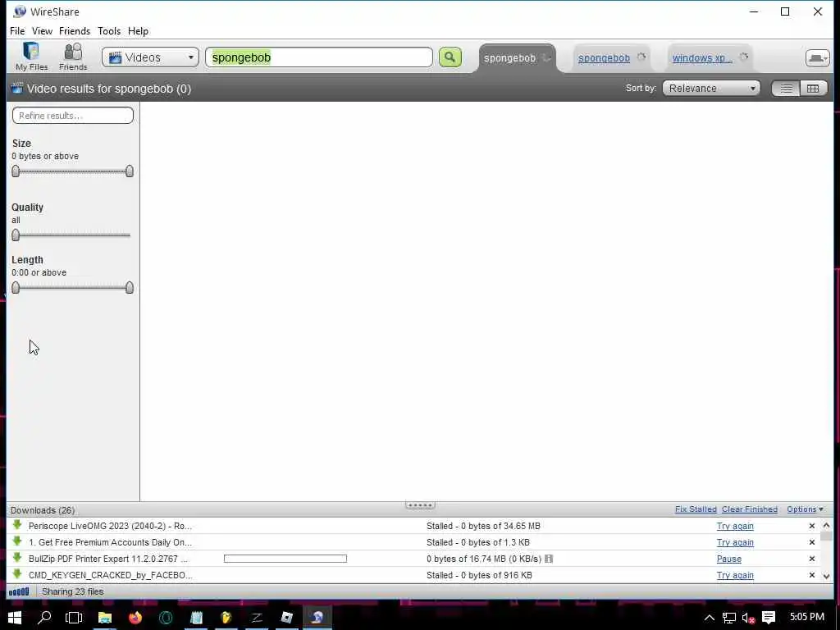Image resolution: width=840 pixels, height=630 pixels.
Task: Open the downloads Options dropdown
Action: pos(805,509)
